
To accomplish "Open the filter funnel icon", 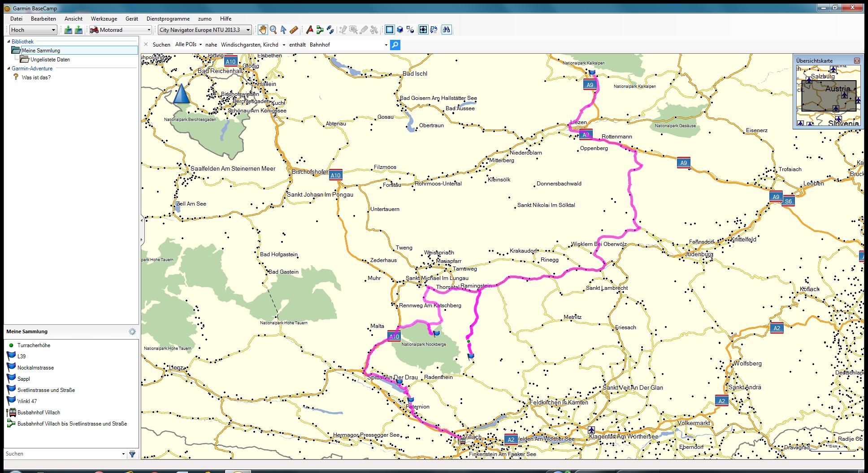I will pyautogui.click(x=132, y=454).
